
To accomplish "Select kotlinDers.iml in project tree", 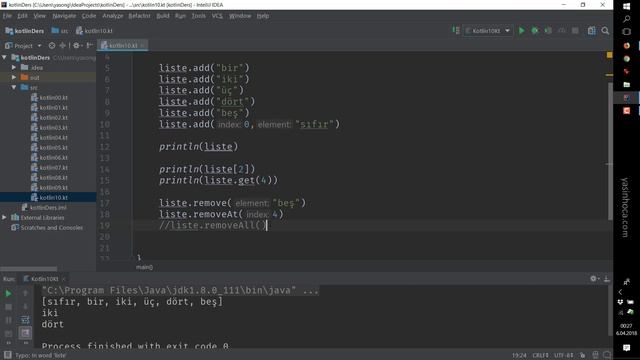I will tap(44, 207).
